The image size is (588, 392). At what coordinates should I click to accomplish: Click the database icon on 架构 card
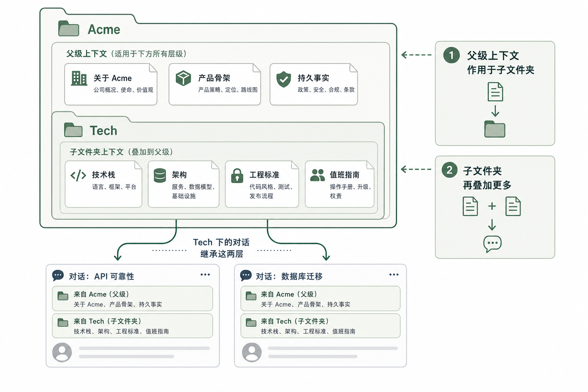pos(160,175)
